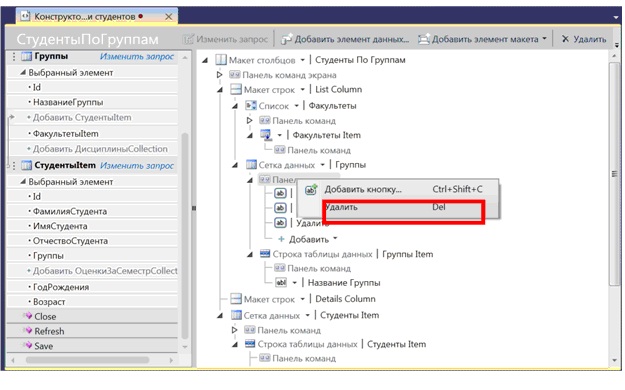Viewport: 625px width, 390px height.
Task: Choose Добавить кнопку... from context menu
Action: (x=399, y=189)
